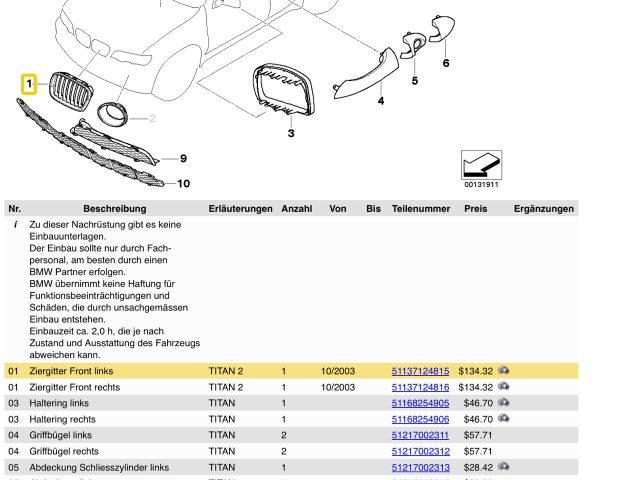Open part number link 51137124816
640x480 pixels.
coord(420,387)
